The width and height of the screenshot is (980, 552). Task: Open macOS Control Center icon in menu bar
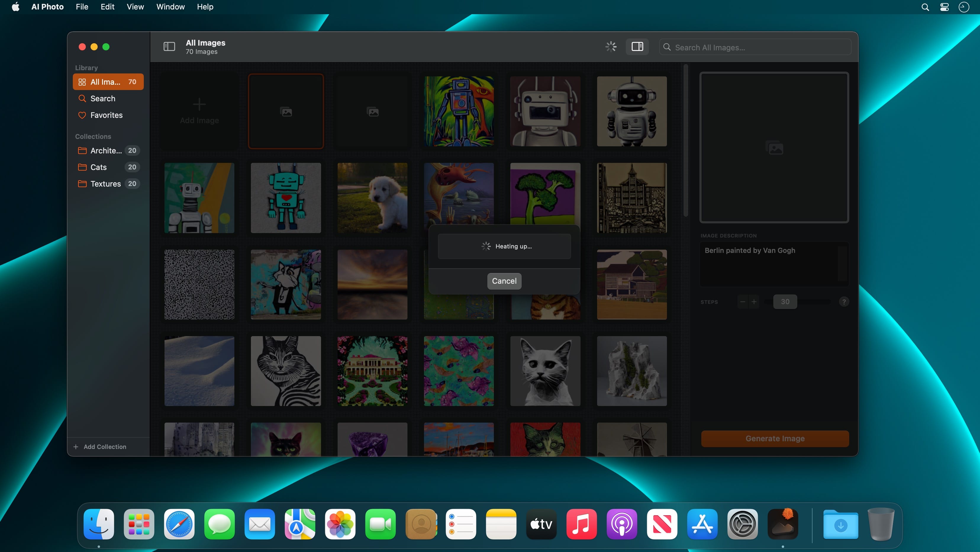coord(944,7)
